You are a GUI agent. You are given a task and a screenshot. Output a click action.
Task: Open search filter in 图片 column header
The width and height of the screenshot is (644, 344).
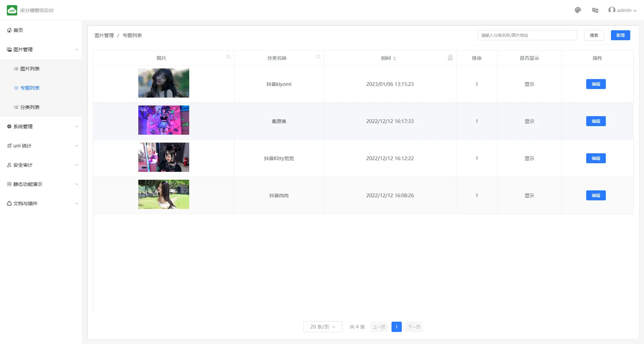coord(228,57)
